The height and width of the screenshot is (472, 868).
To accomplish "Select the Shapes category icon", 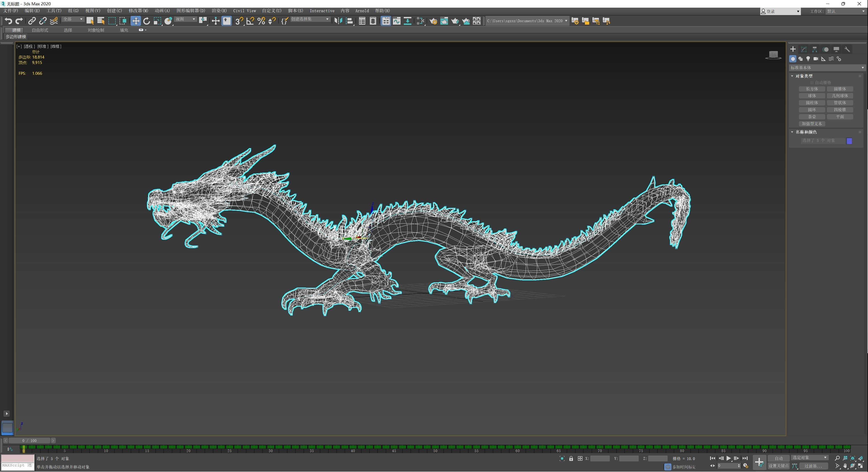I will coord(801,59).
